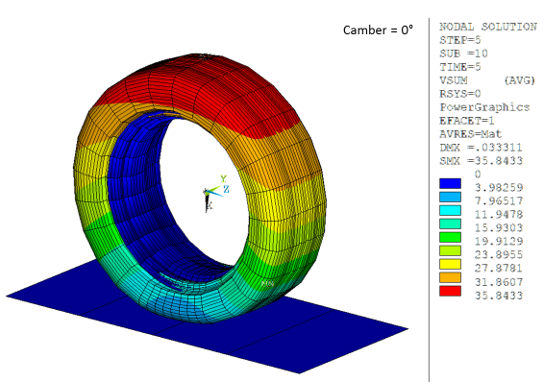
Task: Click the legend value '3.98259'
Action: [499, 188]
